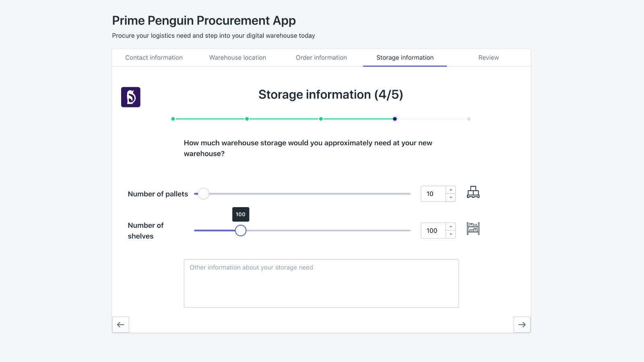This screenshot has width=644, height=362.
Task: Click the first progress step dot
Action: [x=173, y=119]
